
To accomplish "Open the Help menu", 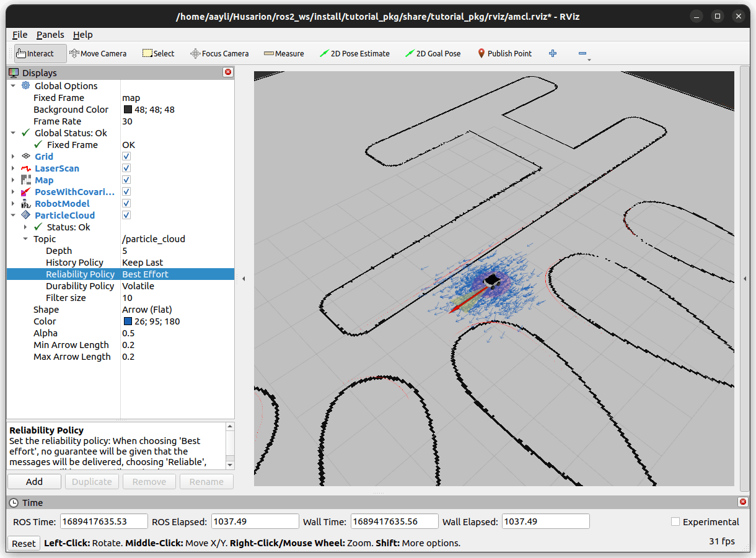I will click(x=82, y=35).
